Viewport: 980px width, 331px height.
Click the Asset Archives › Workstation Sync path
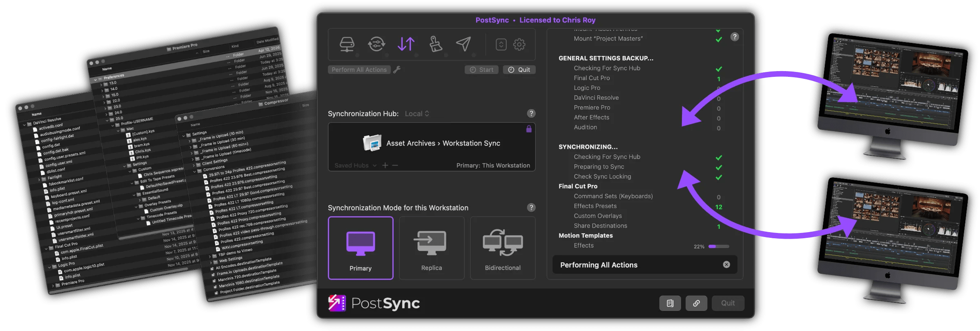click(x=443, y=143)
